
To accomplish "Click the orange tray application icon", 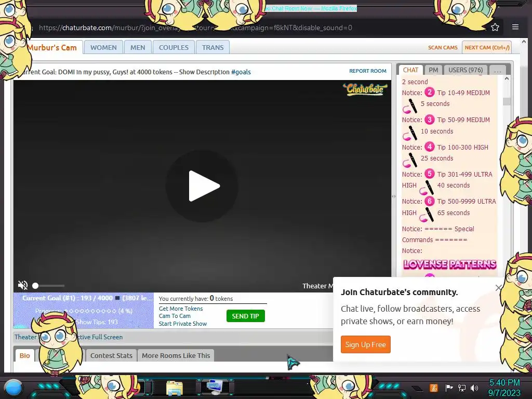I will (x=434, y=388).
